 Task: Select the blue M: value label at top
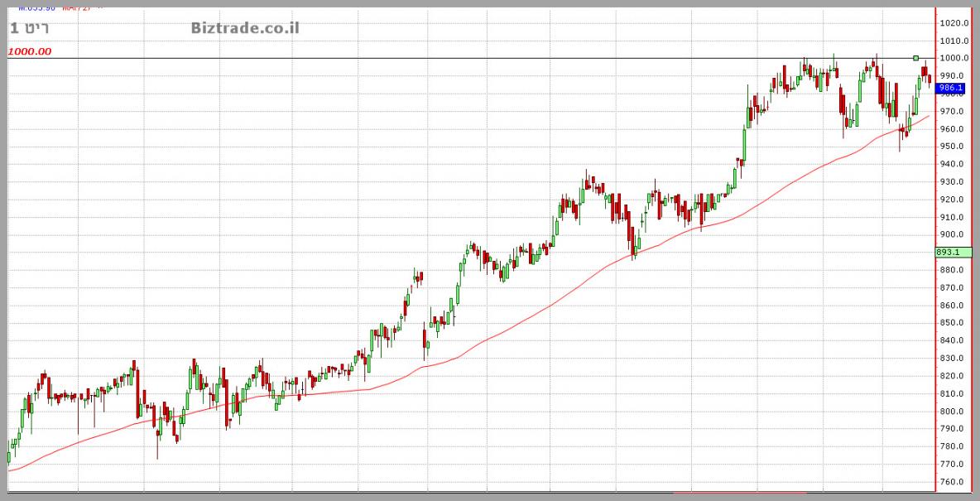pyautogui.click(x=36, y=7)
